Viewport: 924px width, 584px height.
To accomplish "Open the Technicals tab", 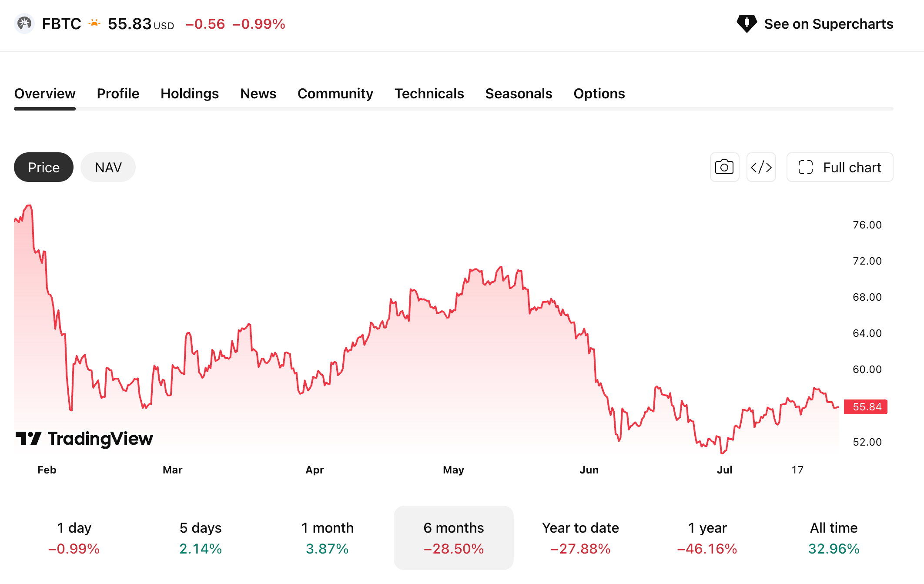I will 429,94.
